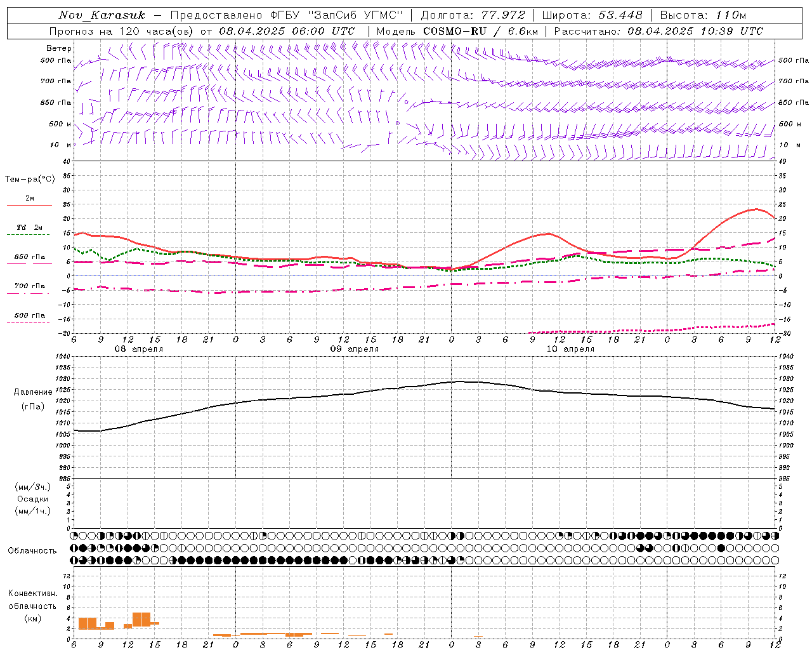Click '850 гПа' temperature legend entry
812x650 pixels.
point(30,257)
